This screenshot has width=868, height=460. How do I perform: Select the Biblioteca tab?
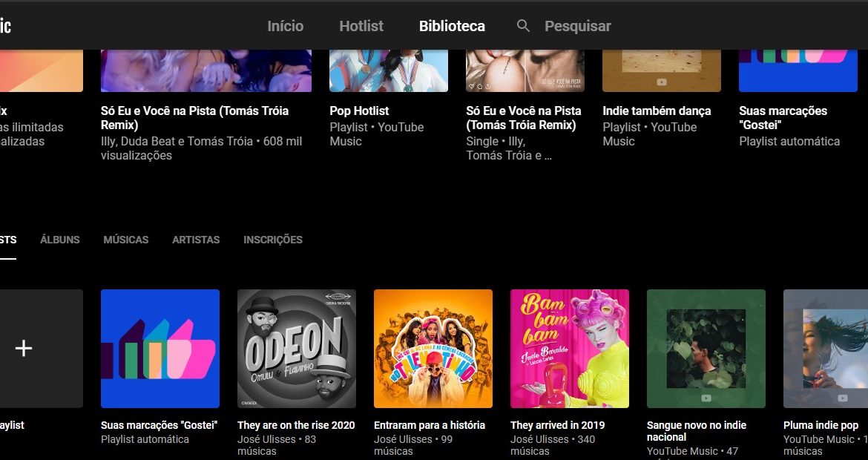452,26
